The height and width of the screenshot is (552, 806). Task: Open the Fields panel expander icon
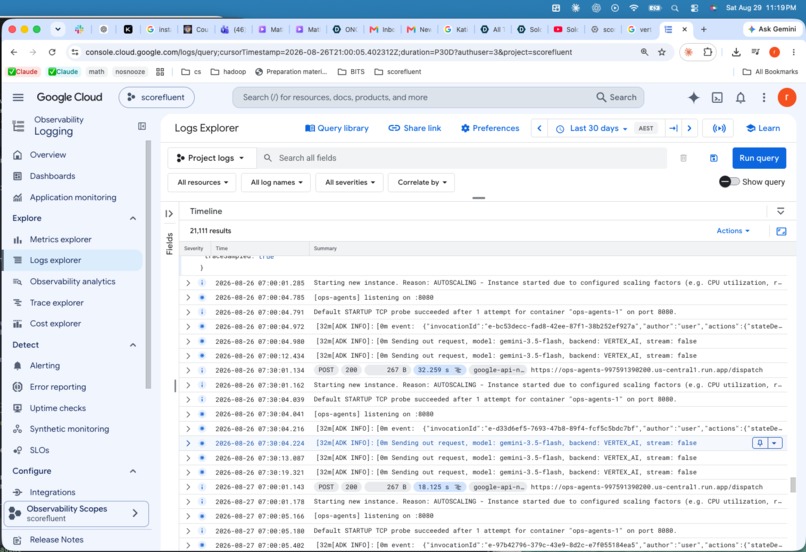tap(169, 214)
